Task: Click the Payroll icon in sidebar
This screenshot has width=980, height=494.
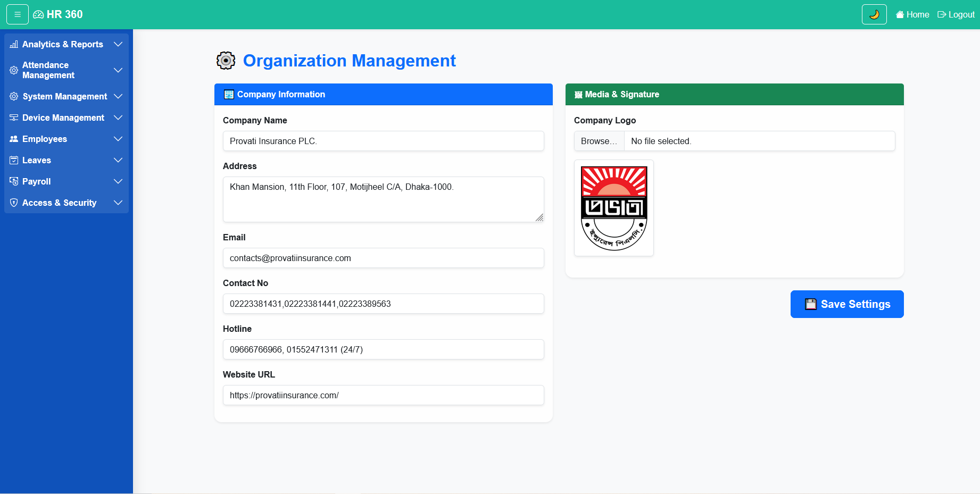Action: click(x=14, y=181)
